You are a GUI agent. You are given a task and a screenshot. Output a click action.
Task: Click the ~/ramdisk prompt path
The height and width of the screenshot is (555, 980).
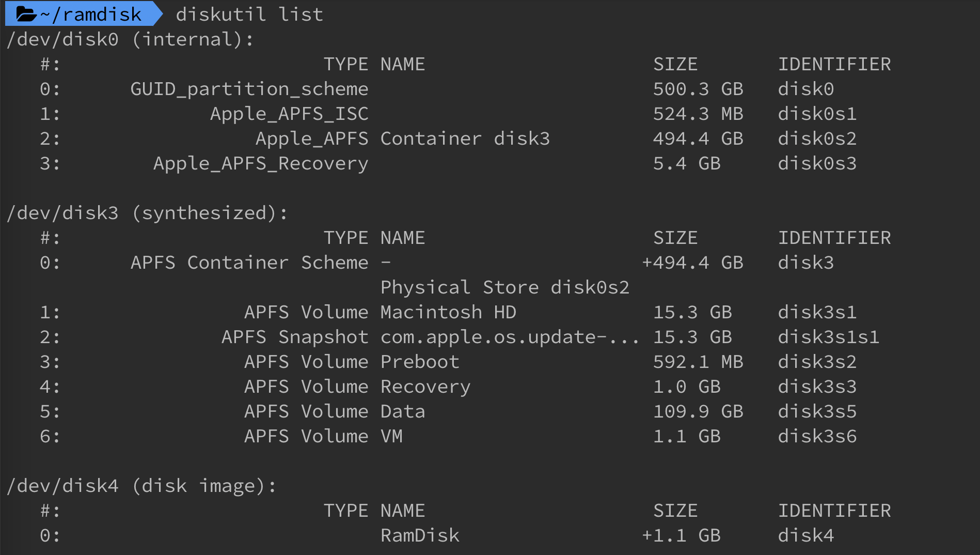click(90, 14)
